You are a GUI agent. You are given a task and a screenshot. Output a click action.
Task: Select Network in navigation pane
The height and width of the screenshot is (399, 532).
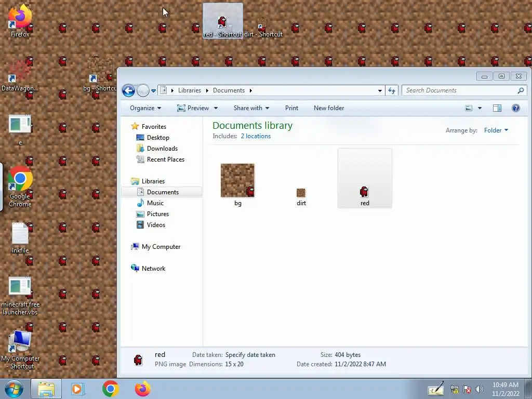(153, 269)
